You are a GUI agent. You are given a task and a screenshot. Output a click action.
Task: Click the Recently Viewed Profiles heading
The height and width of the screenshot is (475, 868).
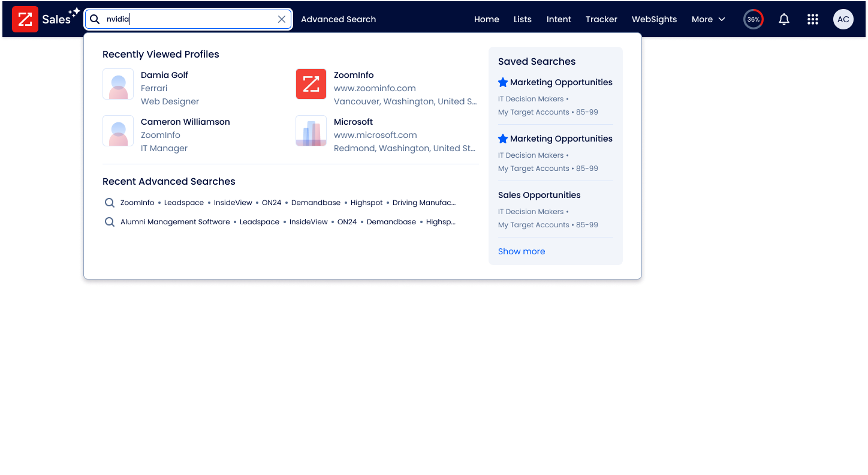pyautogui.click(x=161, y=54)
